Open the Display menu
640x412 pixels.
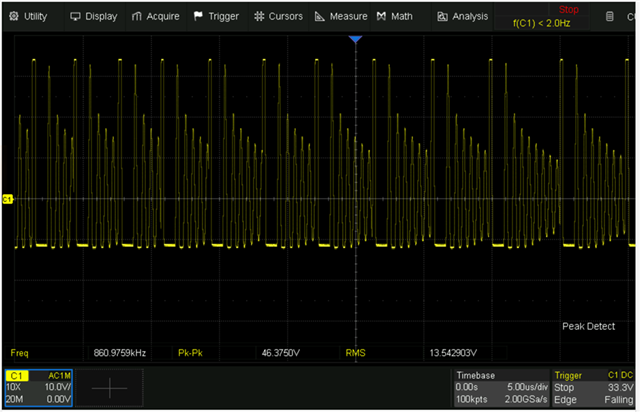tap(93, 16)
